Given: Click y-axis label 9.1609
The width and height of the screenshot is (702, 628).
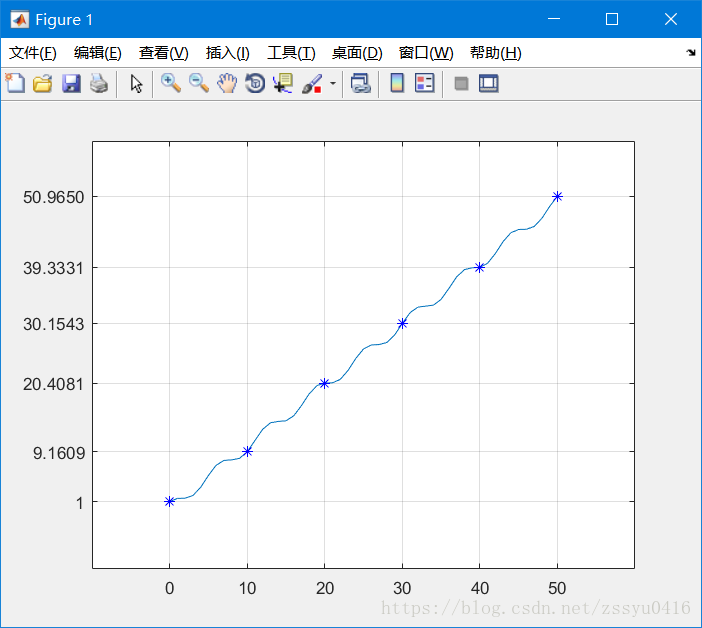Looking at the screenshot, I should pyautogui.click(x=59, y=453).
